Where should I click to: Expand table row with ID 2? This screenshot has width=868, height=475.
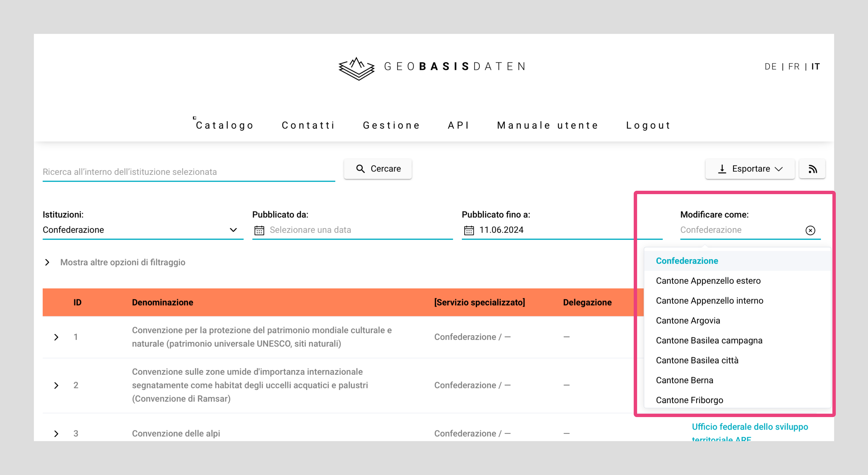(56, 386)
